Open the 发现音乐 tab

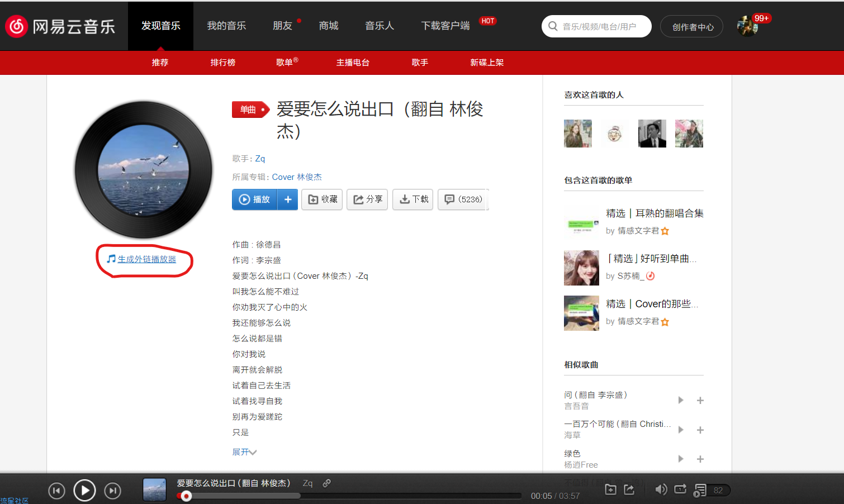coord(160,26)
